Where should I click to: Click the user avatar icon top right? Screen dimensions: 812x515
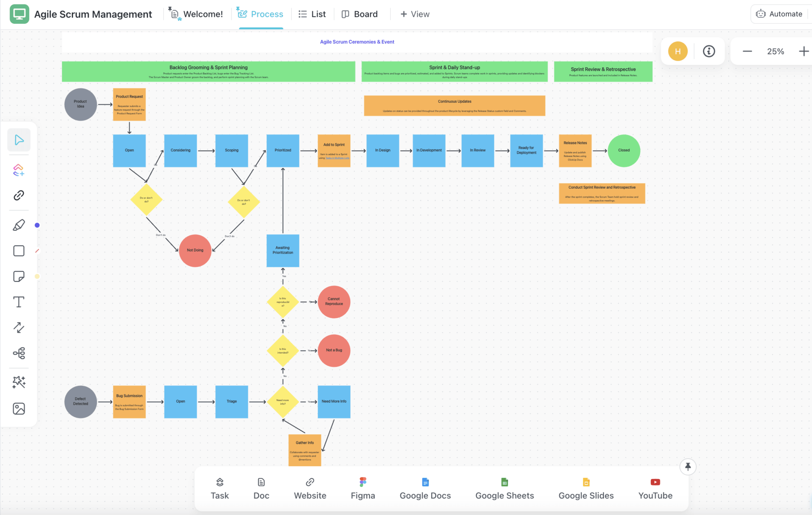[x=678, y=50]
